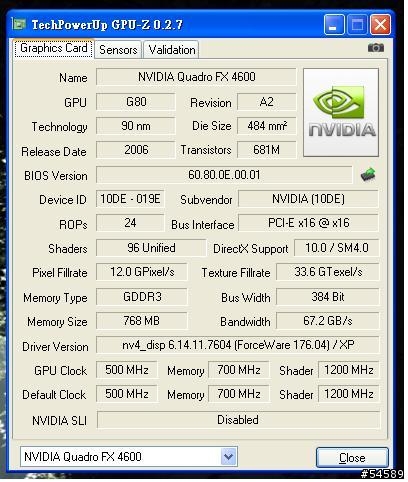Click the "NVIDIA SLI" label

[x=59, y=421]
